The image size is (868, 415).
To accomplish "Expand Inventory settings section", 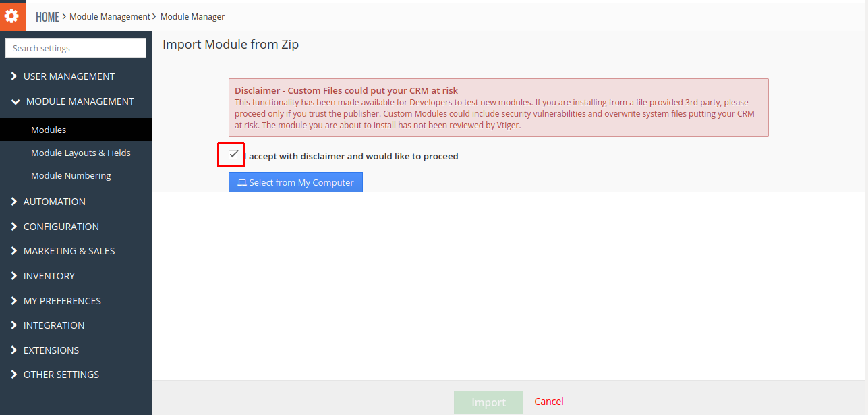I will pos(49,276).
